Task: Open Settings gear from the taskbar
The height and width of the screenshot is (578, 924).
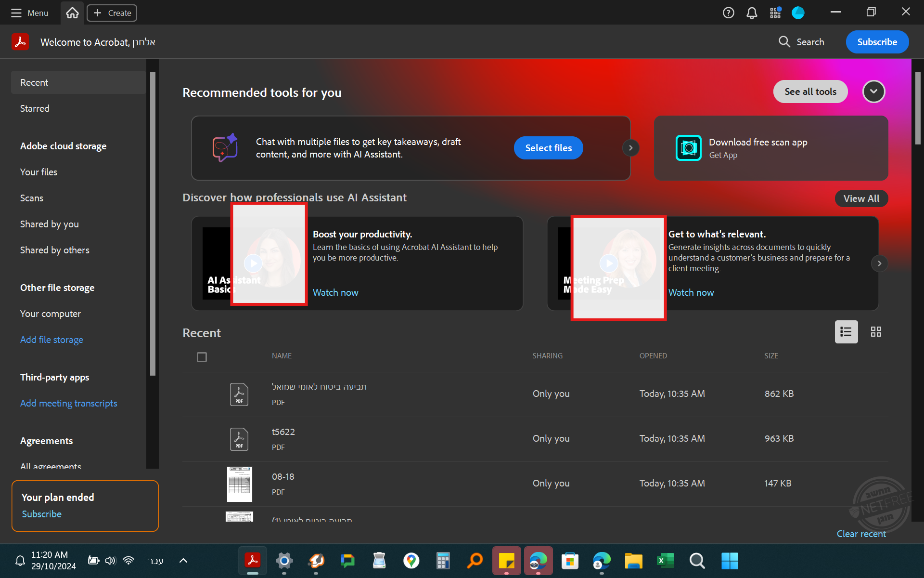Action: [x=284, y=561]
